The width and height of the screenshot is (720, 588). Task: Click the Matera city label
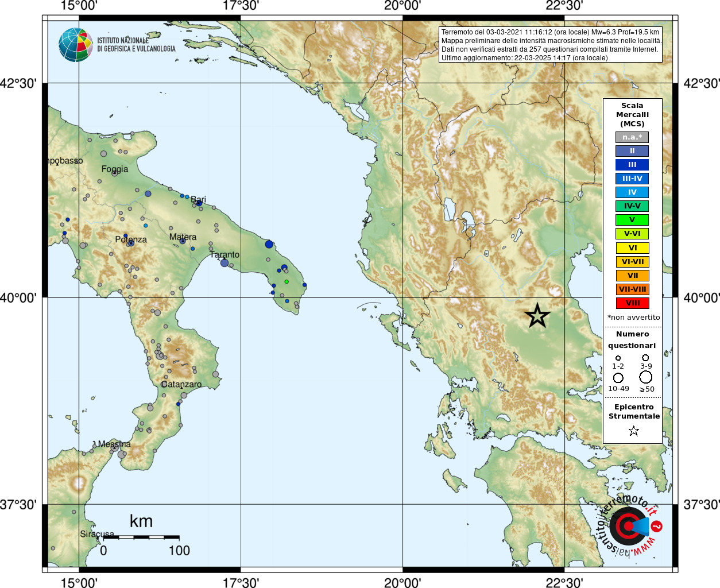[x=183, y=237]
